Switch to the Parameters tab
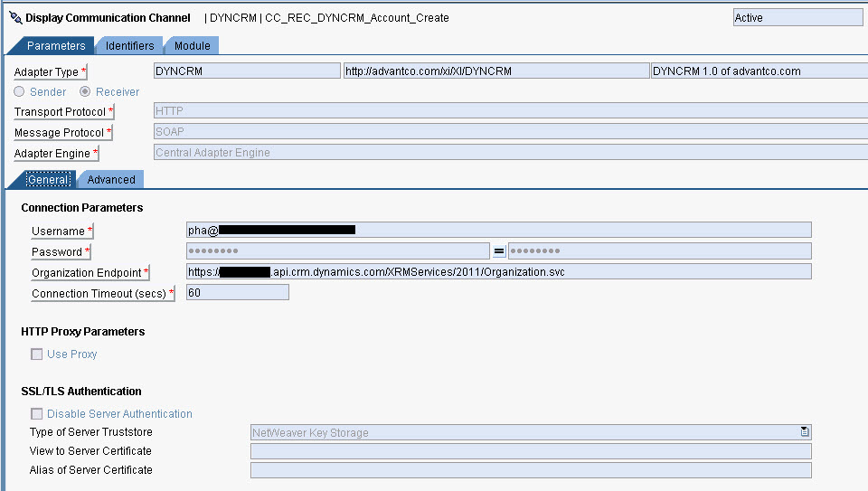This screenshot has height=491, width=868. [56, 46]
